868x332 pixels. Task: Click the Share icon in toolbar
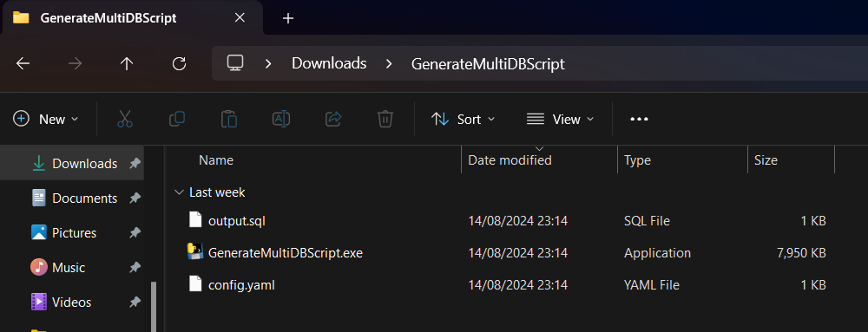coord(333,119)
